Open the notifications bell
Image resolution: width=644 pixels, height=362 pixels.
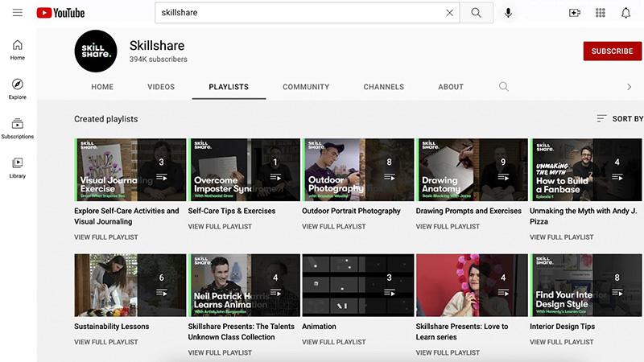[x=625, y=13]
